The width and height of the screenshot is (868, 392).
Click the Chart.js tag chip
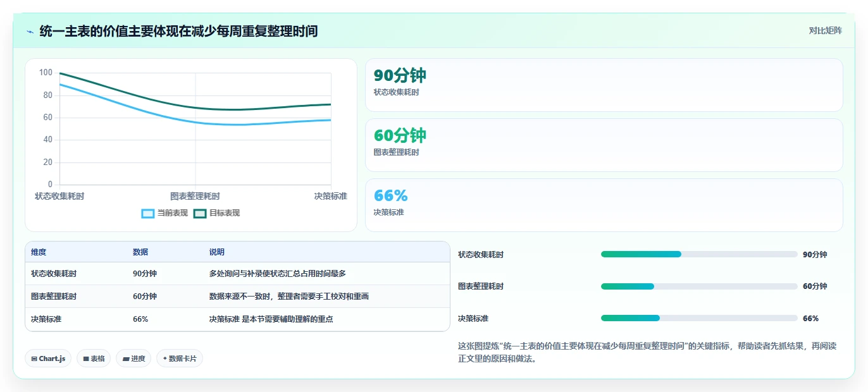click(48, 358)
